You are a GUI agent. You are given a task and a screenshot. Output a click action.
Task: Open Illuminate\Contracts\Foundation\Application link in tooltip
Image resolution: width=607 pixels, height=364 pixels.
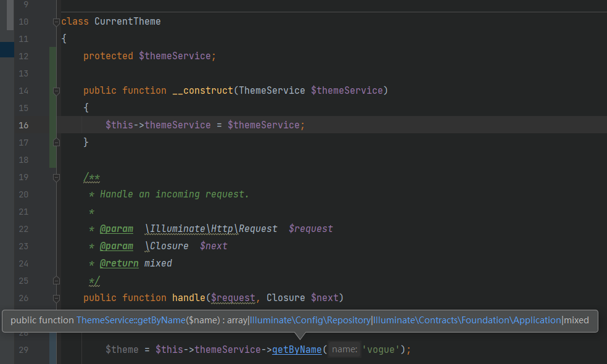tap(467, 320)
